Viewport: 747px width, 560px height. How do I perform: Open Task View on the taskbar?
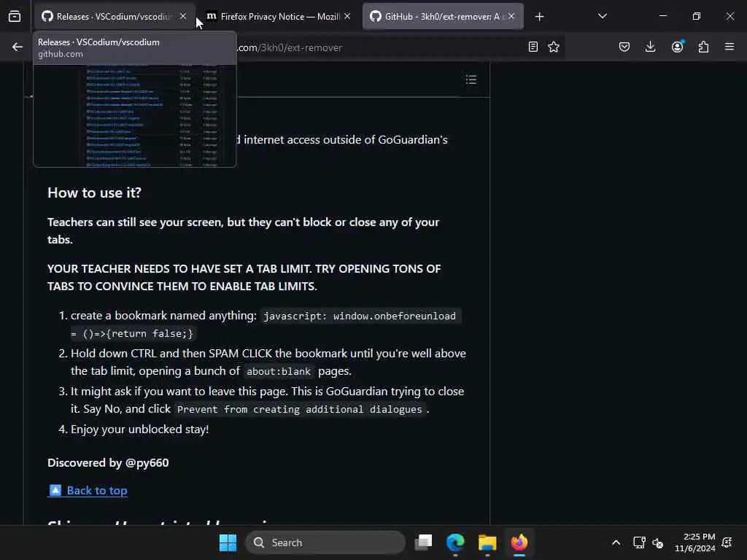coord(424,542)
